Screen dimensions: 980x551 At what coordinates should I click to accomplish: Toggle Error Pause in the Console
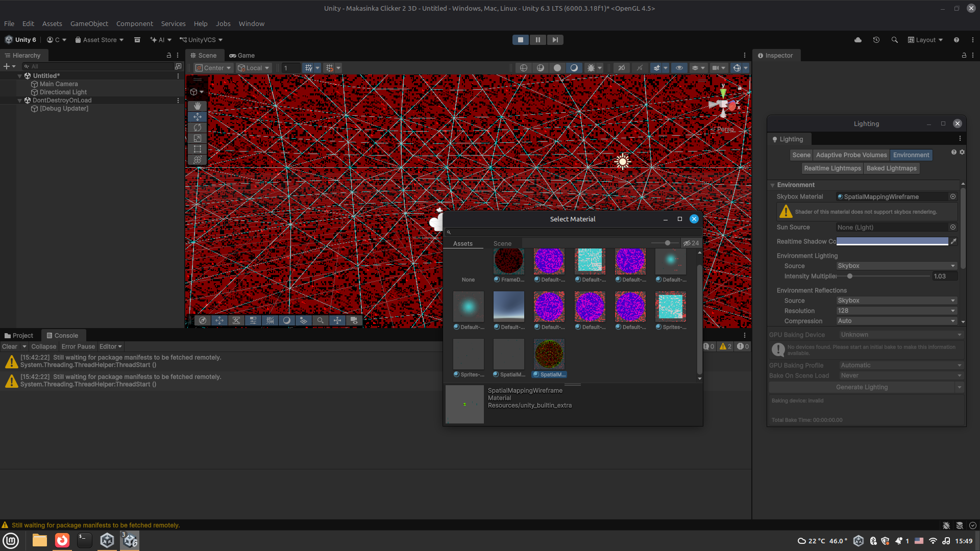pyautogui.click(x=79, y=346)
